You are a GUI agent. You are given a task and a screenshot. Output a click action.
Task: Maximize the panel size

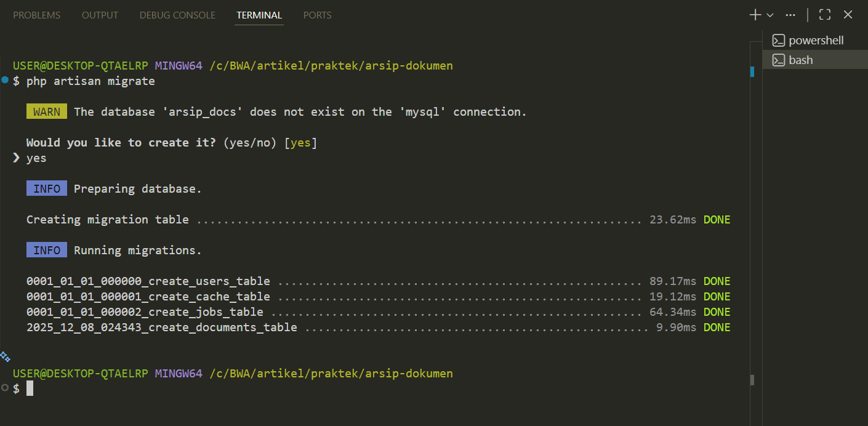(x=825, y=15)
